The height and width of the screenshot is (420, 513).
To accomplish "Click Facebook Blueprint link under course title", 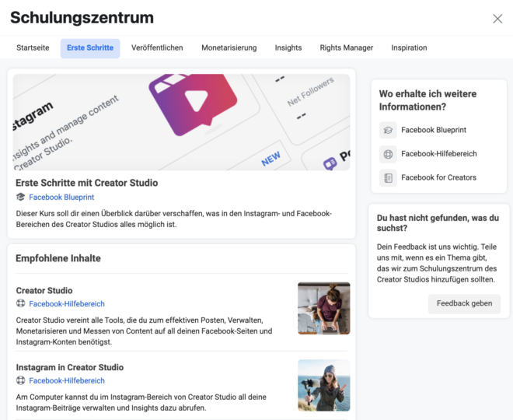I will coord(61,197).
